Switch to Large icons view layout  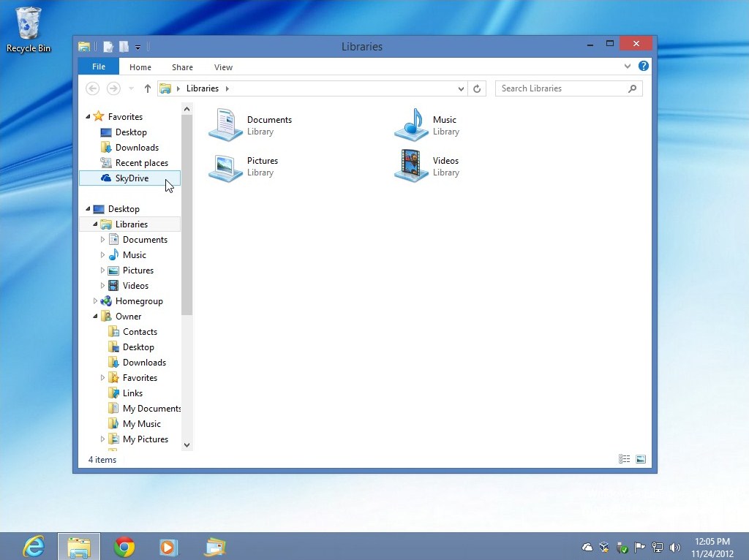641,459
